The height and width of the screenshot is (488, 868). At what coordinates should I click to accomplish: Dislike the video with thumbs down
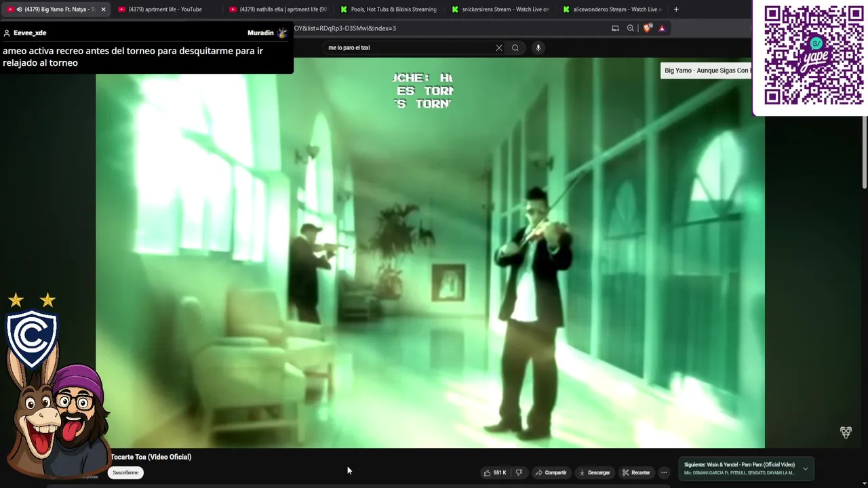click(x=519, y=472)
